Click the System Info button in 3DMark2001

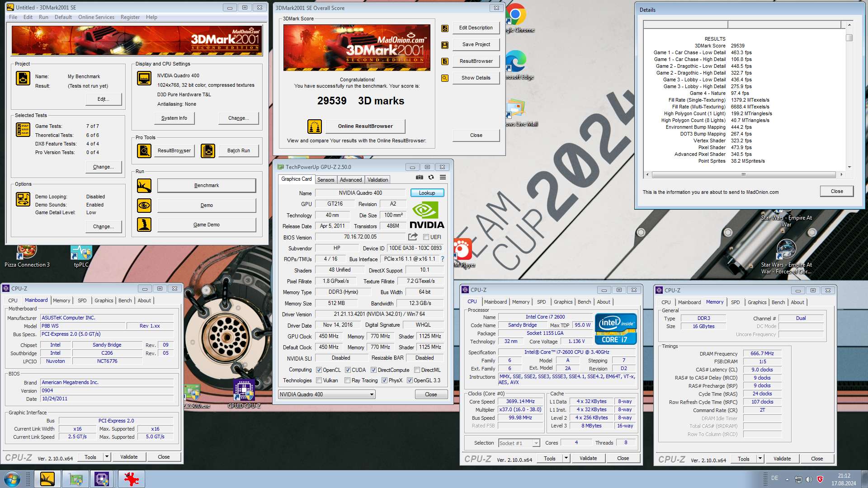coord(174,118)
